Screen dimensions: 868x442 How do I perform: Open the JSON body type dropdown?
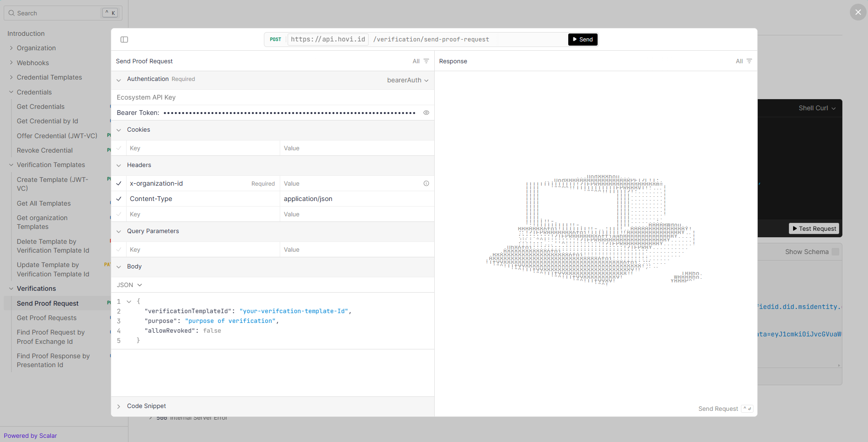tap(129, 285)
